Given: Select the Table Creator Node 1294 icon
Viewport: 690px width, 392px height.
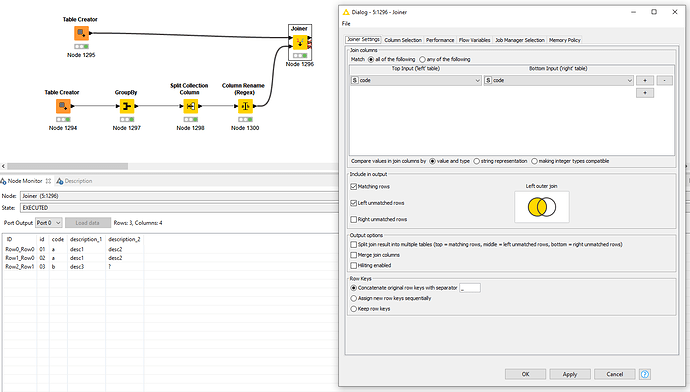Looking at the screenshot, I should [63, 106].
